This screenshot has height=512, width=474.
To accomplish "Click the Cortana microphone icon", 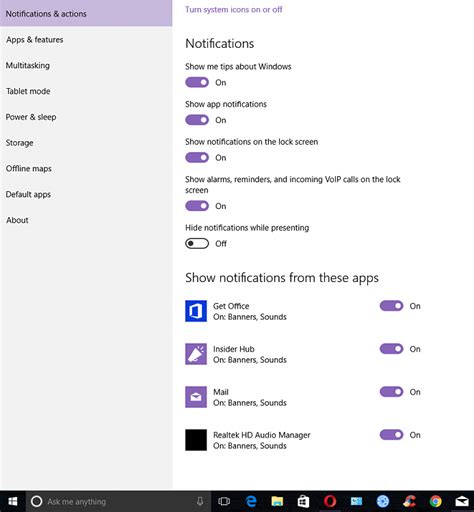I will coord(200,501).
